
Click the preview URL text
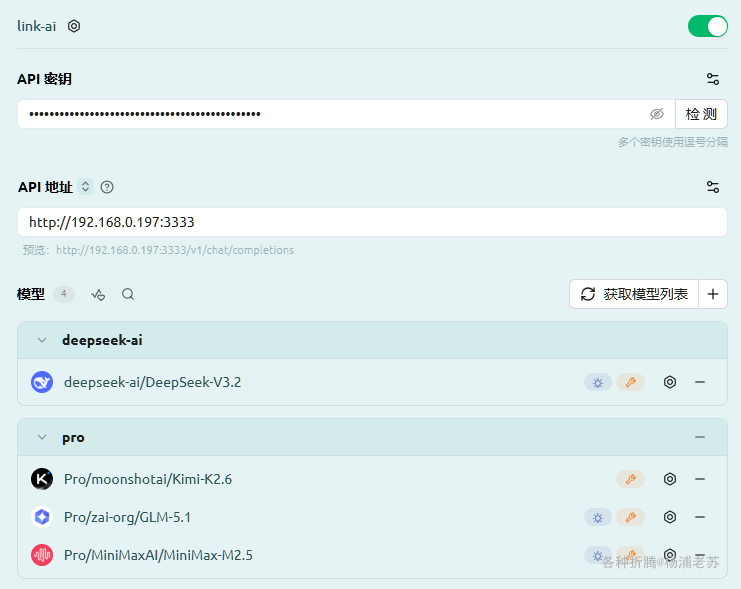(175, 250)
